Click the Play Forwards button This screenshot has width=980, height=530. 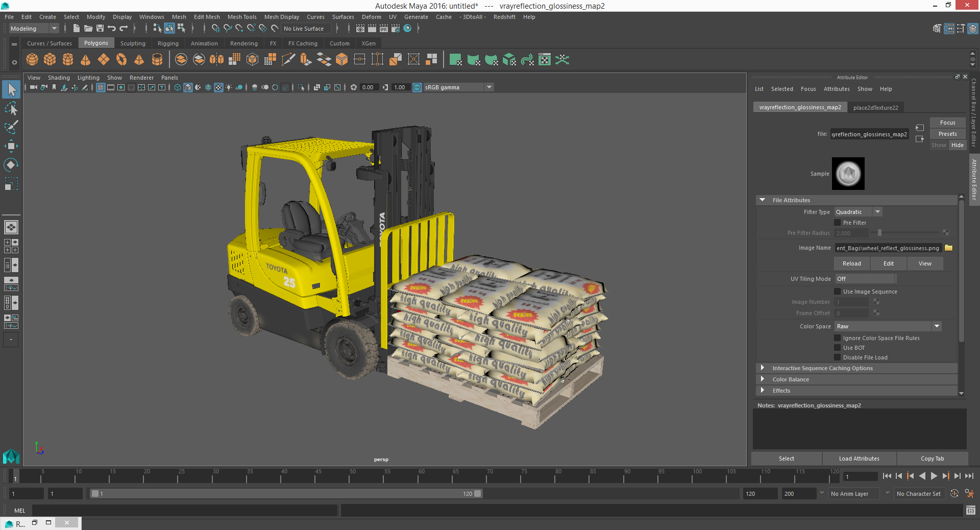click(x=934, y=476)
